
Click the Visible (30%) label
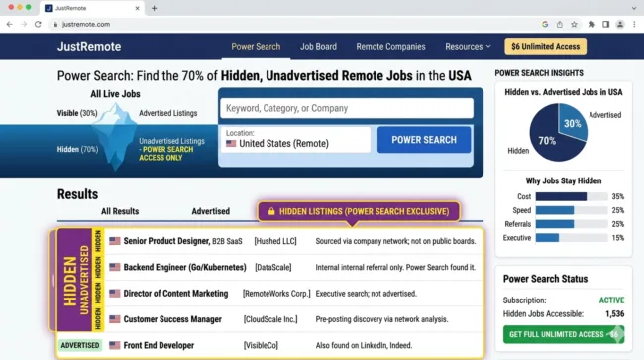click(x=77, y=113)
